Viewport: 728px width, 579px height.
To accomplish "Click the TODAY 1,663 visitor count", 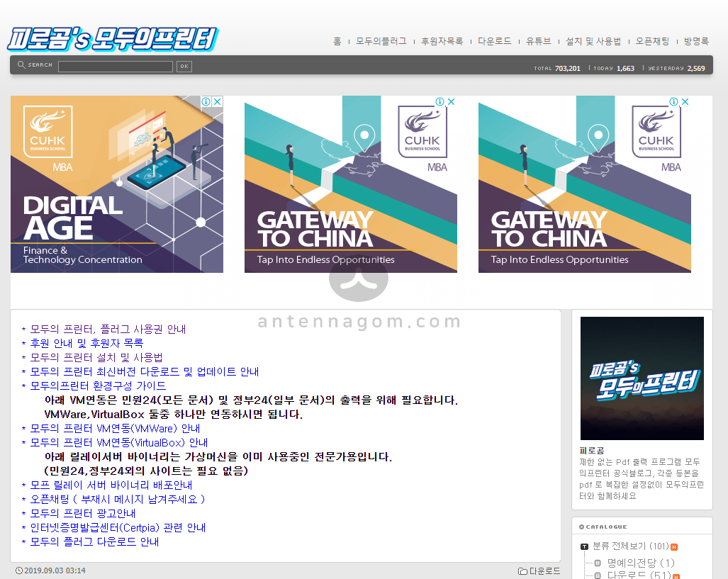I will [x=614, y=68].
